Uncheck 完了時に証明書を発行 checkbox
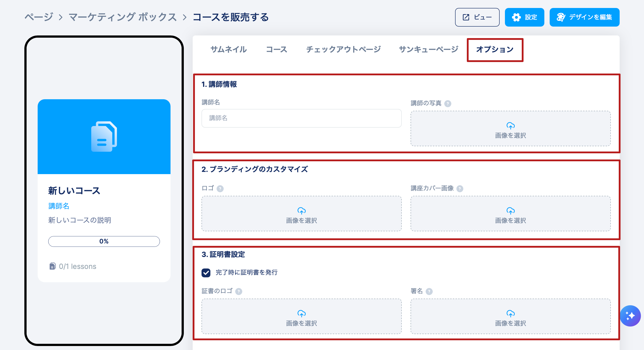This screenshot has width=644, height=350. click(206, 273)
